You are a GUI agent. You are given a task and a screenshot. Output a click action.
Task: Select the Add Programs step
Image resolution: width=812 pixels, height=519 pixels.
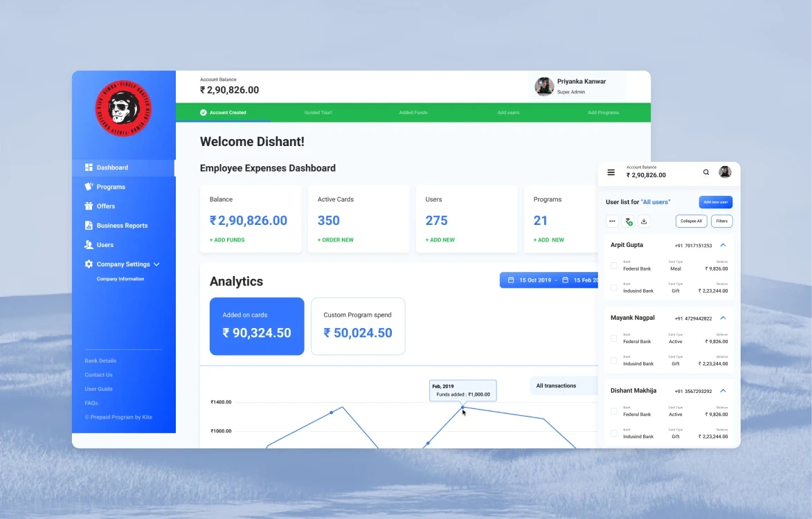pyautogui.click(x=604, y=112)
